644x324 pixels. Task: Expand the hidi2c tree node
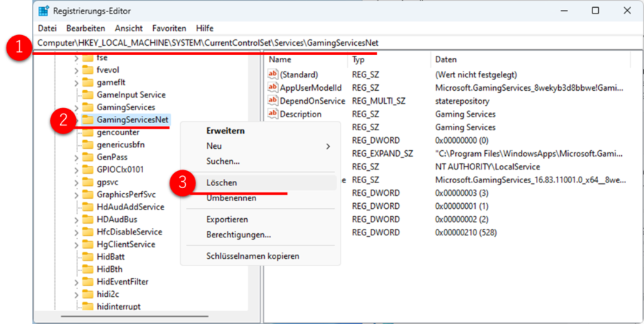(x=77, y=295)
